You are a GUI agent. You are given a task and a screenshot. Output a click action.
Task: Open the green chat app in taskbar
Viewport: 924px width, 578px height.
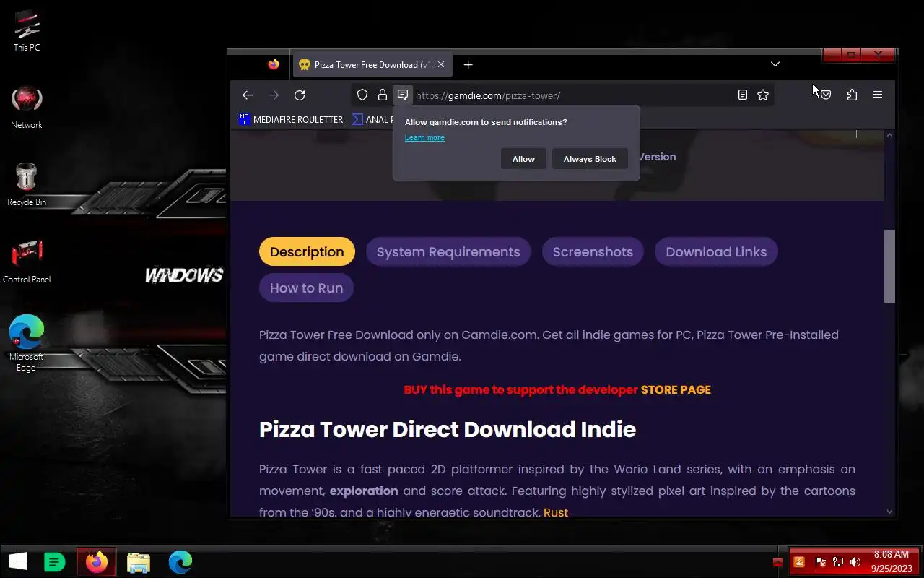[x=55, y=561]
